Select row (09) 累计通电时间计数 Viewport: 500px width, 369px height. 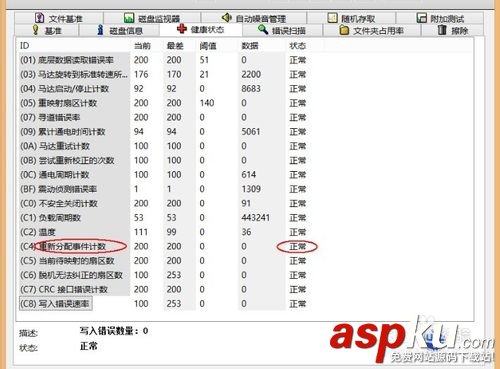[x=163, y=132]
